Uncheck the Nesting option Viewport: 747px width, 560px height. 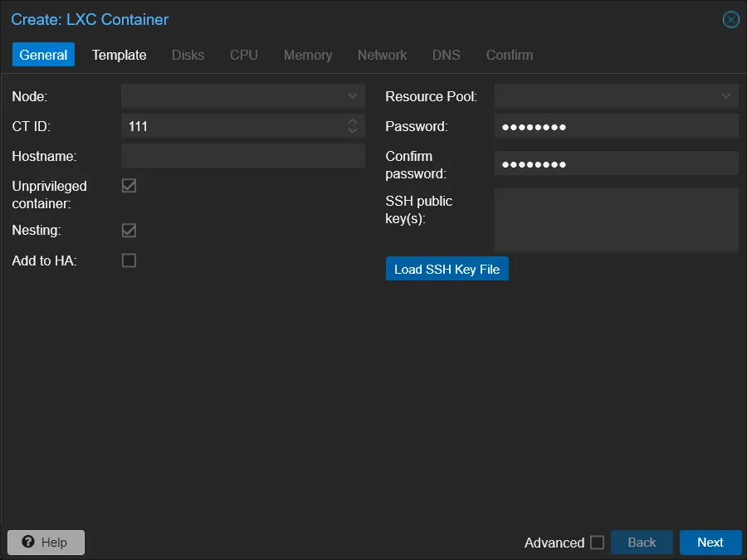pyautogui.click(x=129, y=231)
